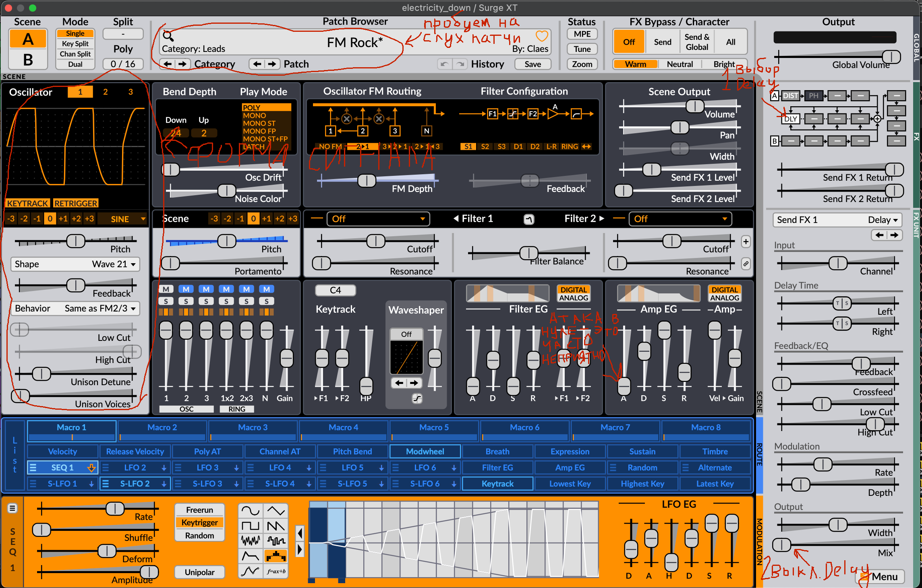Select the step sequencer LFO shape icon
The width and height of the screenshot is (922, 588).
(276, 557)
